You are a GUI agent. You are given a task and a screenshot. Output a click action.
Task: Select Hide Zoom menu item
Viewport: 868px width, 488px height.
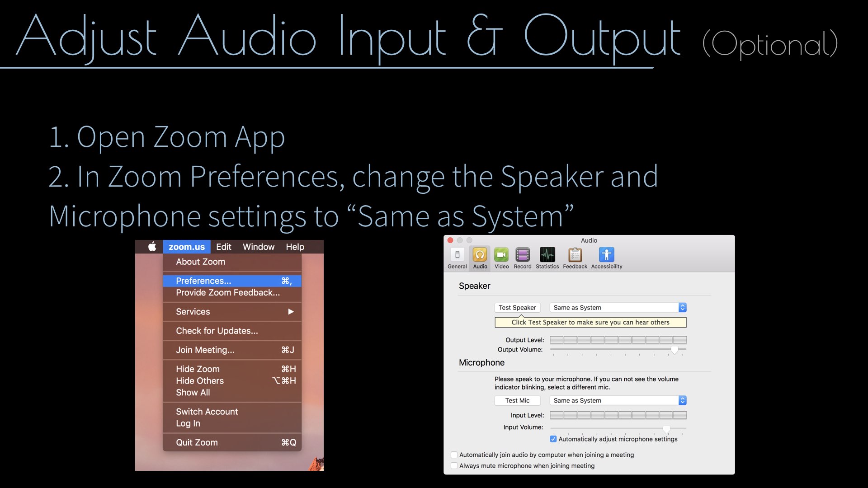tap(232, 369)
